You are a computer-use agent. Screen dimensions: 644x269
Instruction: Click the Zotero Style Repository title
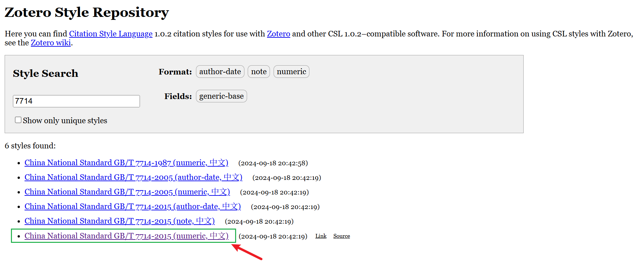(87, 12)
